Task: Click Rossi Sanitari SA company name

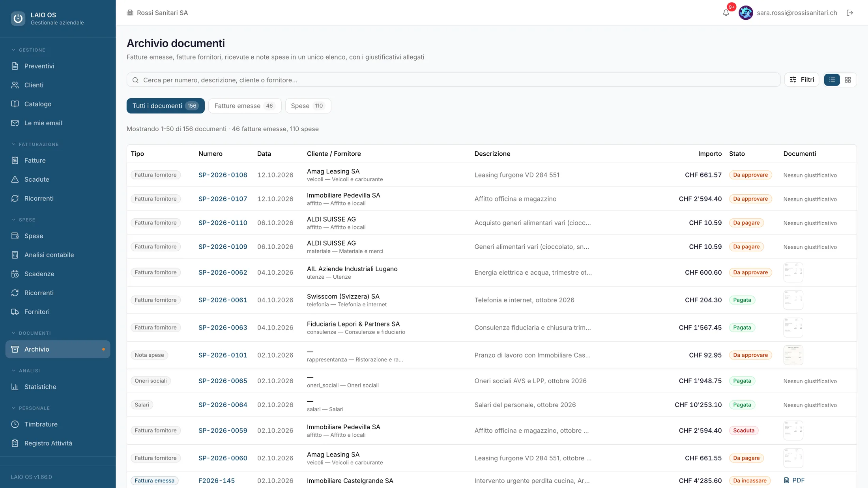Action: click(x=162, y=13)
